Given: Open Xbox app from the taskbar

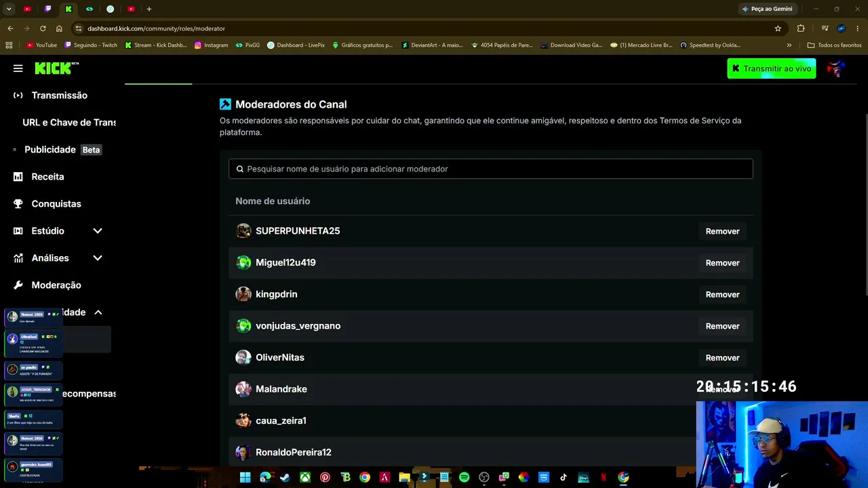Looking at the screenshot, I should coord(305,477).
